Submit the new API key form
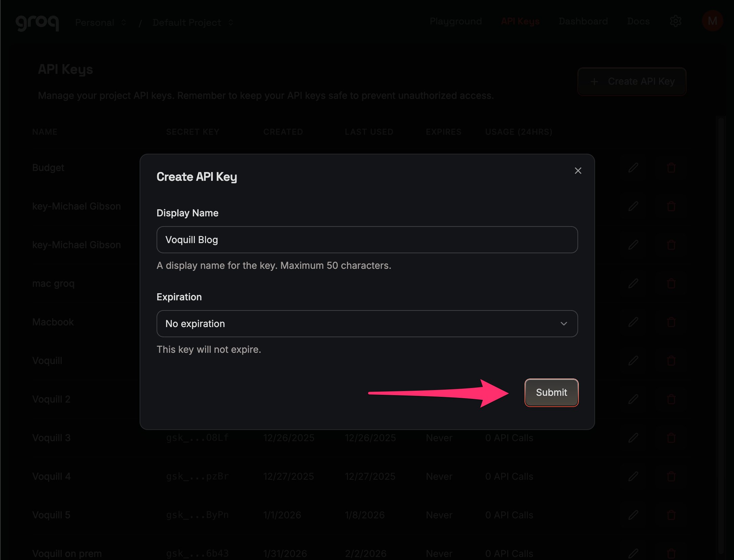 coord(551,393)
